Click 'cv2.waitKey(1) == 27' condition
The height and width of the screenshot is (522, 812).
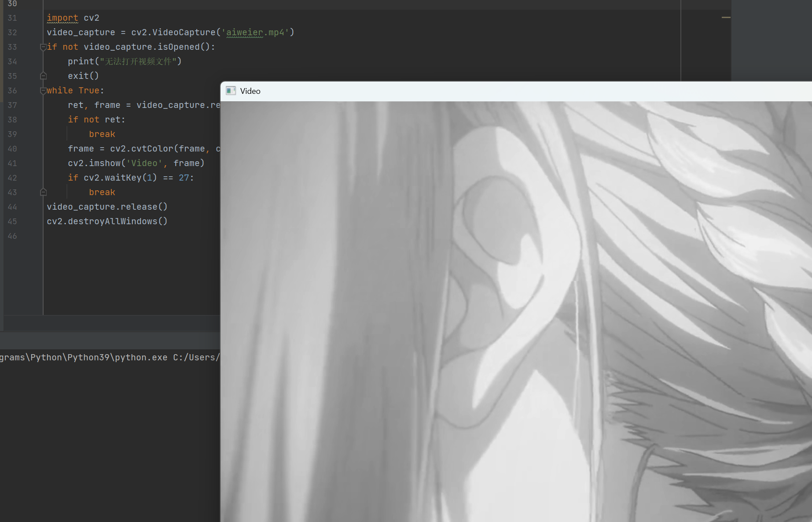(x=136, y=178)
